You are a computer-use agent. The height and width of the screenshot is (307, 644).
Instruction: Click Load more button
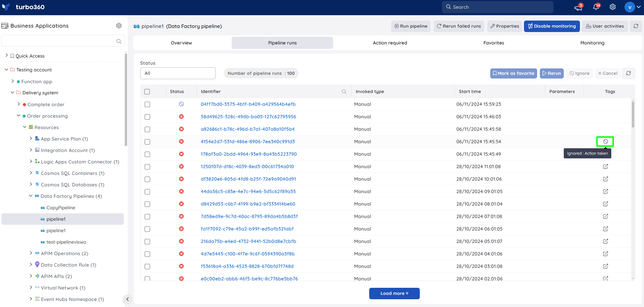[394, 294]
